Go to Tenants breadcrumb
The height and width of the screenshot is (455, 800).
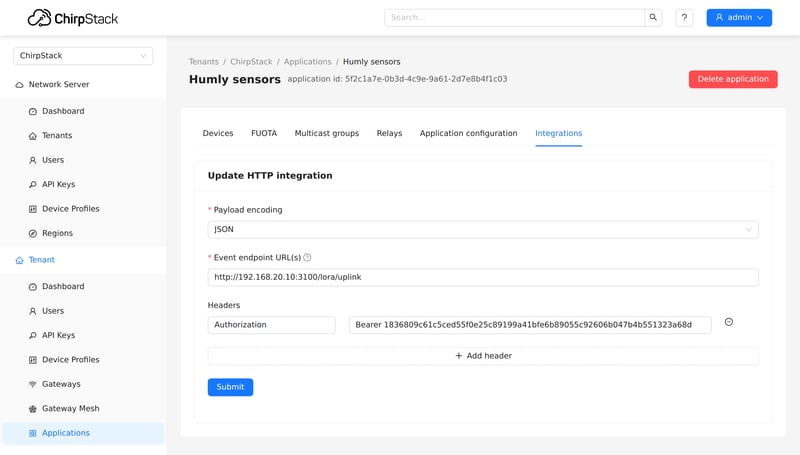pos(204,62)
